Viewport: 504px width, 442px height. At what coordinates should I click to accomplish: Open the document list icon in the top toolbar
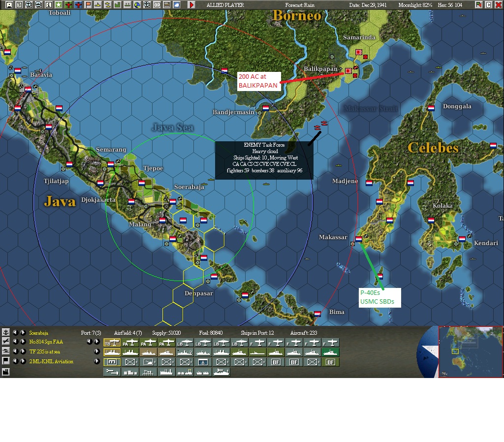pyautogui.click(x=19, y=5)
